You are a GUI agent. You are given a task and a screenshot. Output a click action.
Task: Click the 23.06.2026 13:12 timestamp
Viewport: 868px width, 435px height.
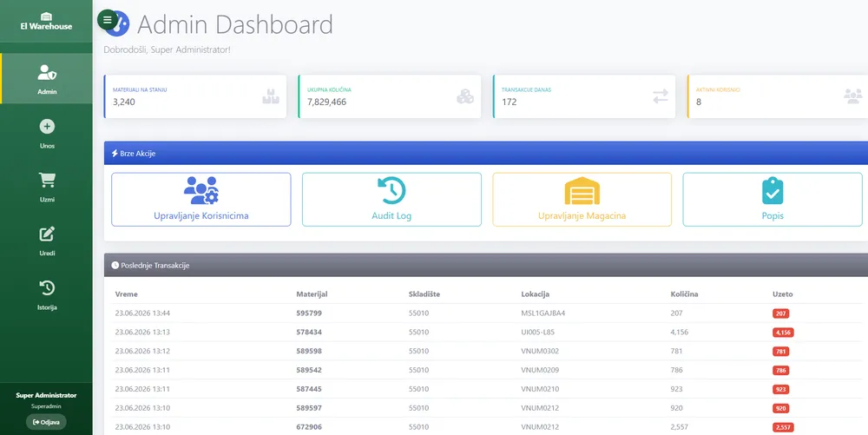142,351
